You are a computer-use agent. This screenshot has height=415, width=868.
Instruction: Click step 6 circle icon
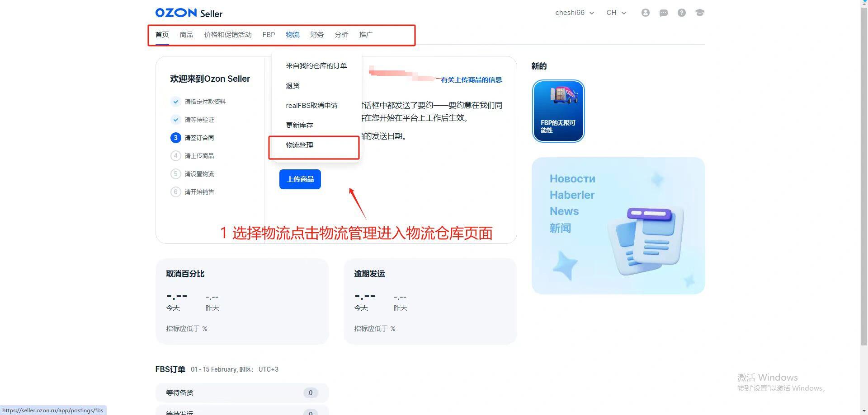(175, 192)
